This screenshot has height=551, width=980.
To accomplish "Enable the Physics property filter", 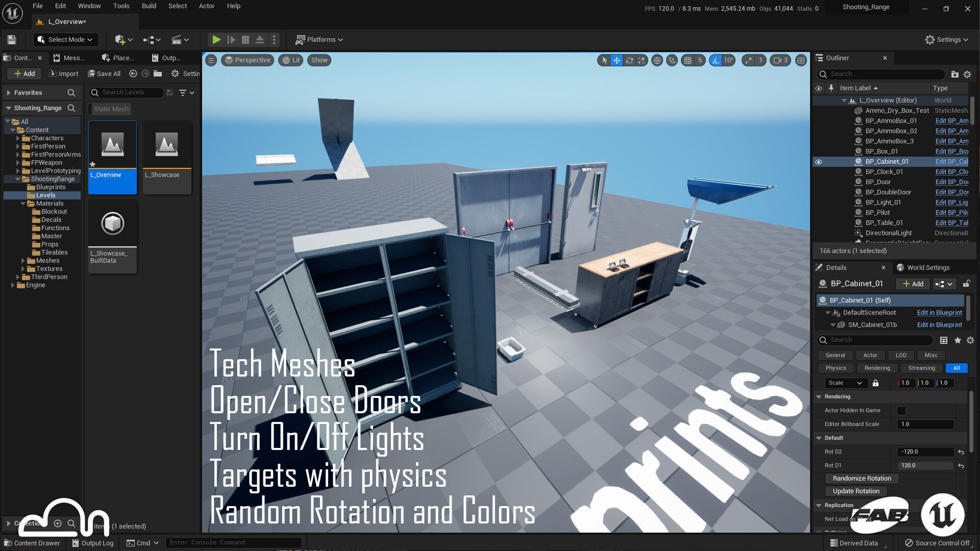I will 836,368.
